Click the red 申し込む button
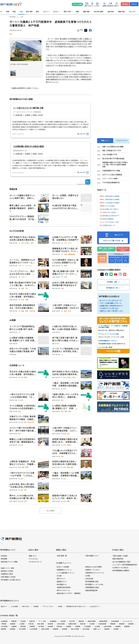The width and height of the screenshot is (139, 644). pyautogui.click(x=125, y=4)
